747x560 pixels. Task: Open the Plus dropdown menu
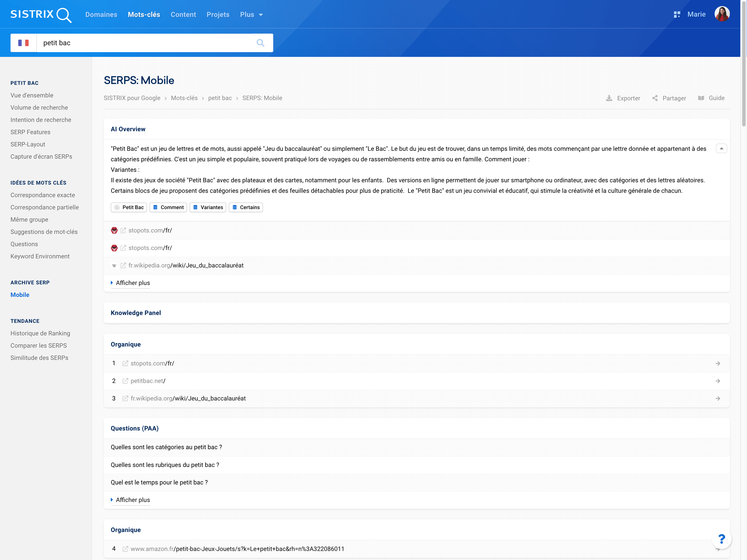[x=251, y=15]
